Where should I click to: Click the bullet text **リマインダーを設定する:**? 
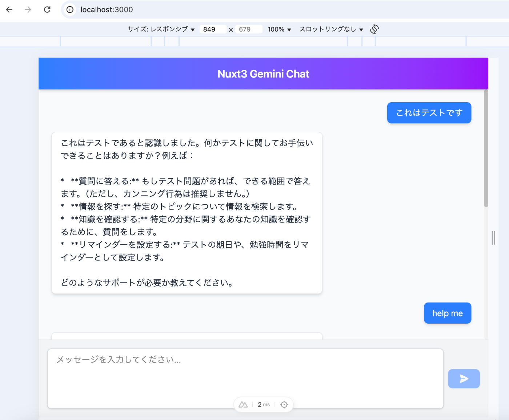pyautogui.click(x=125, y=245)
